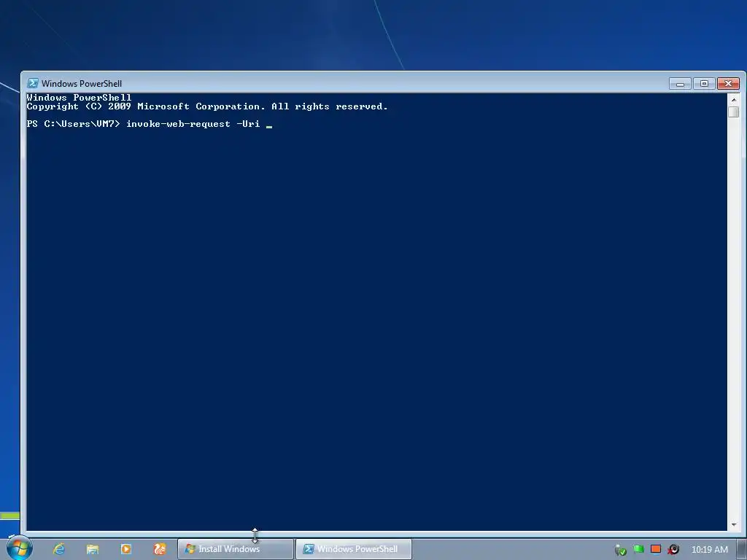Click the Copyright 2009 Microsoft Corporation line
The width and height of the screenshot is (747, 560).
click(207, 106)
